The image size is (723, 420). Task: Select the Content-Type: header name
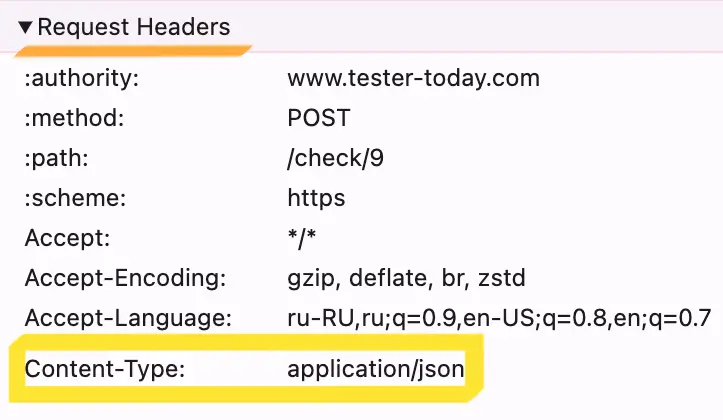[105, 369]
